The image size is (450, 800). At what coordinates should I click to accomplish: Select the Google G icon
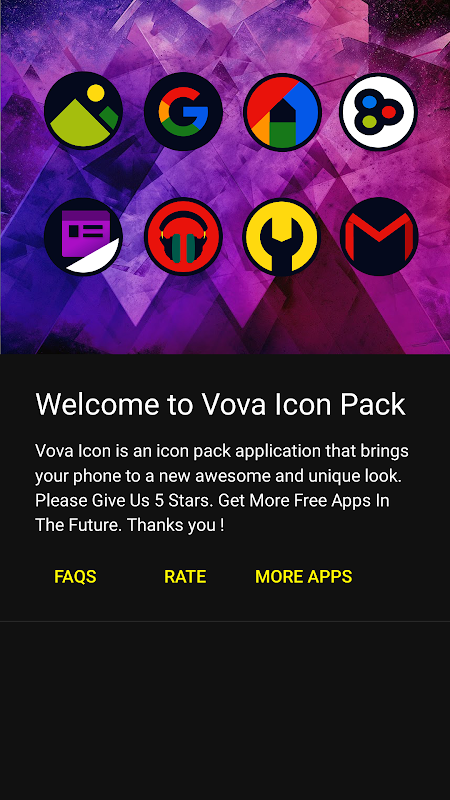(183, 111)
